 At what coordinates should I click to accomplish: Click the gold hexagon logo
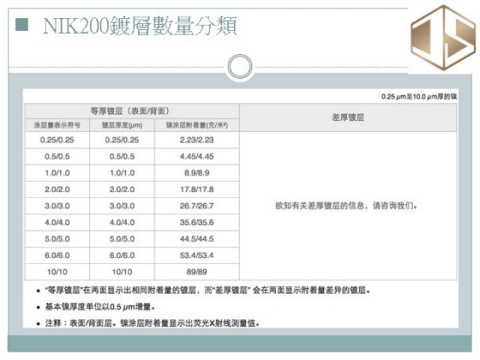click(443, 37)
